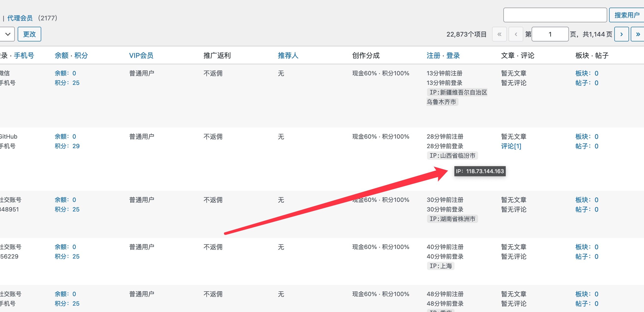Sort by 登录 column header

click(453, 55)
